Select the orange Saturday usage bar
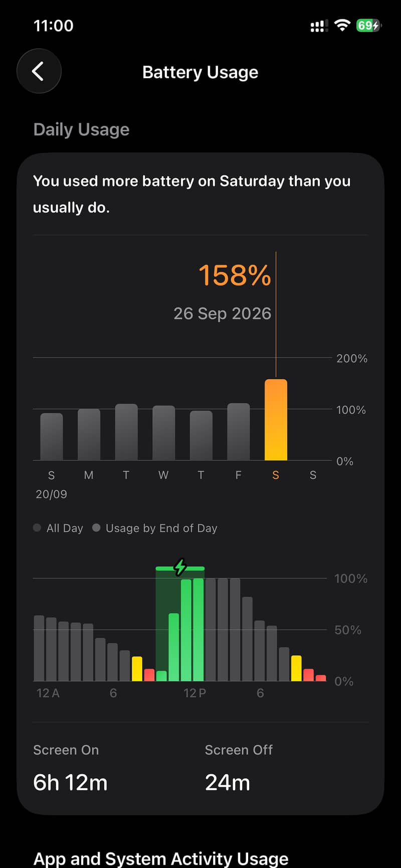The width and height of the screenshot is (401, 868). [x=276, y=420]
